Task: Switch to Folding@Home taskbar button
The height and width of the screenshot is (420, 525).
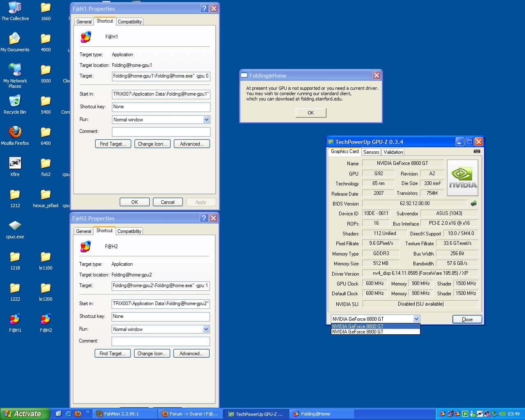Action: click(x=322, y=414)
